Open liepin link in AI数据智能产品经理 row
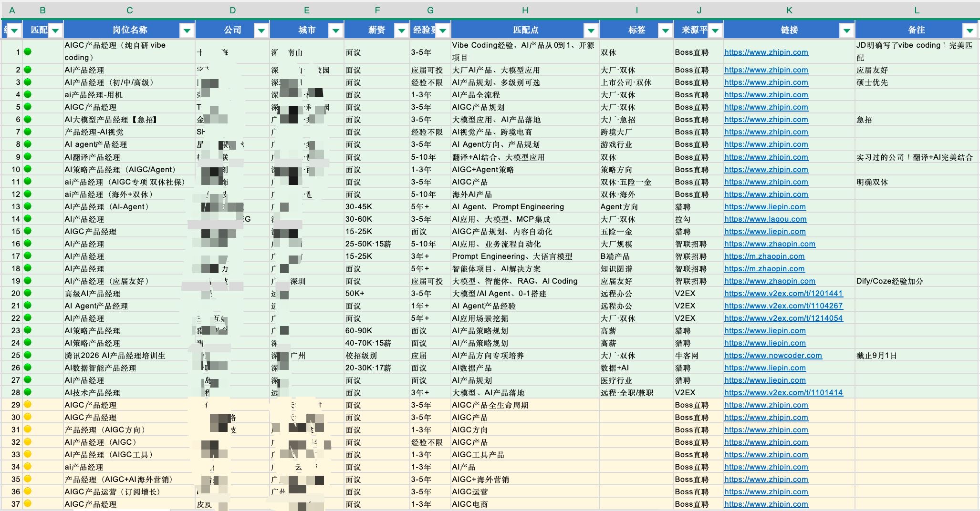The width and height of the screenshot is (980, 511). pos(765,368)
